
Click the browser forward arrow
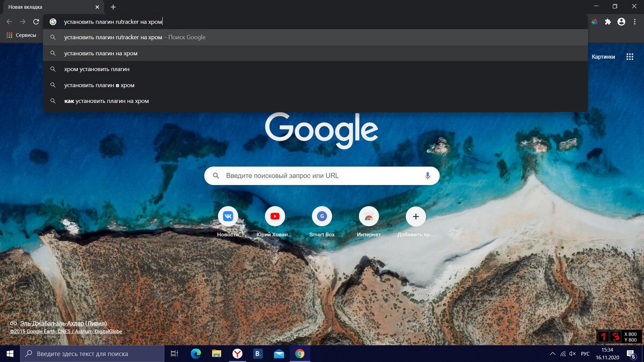(23, 22)
